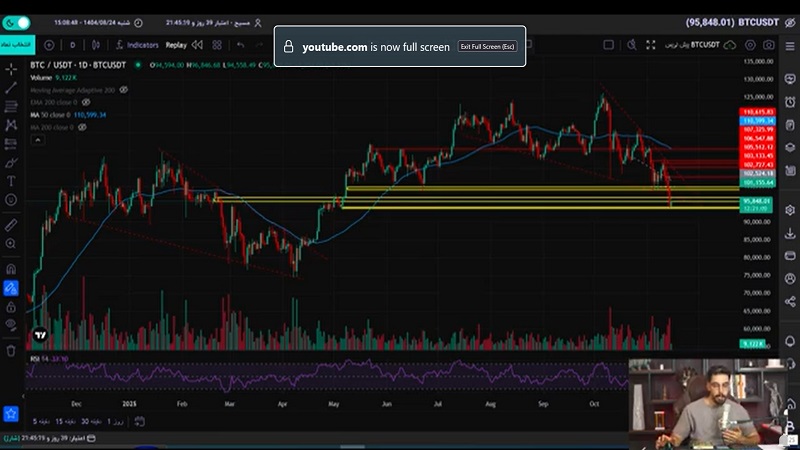This screenshot has width=800, height=450.
Task: Open the Indicators menu
Action: click(136, 45)
